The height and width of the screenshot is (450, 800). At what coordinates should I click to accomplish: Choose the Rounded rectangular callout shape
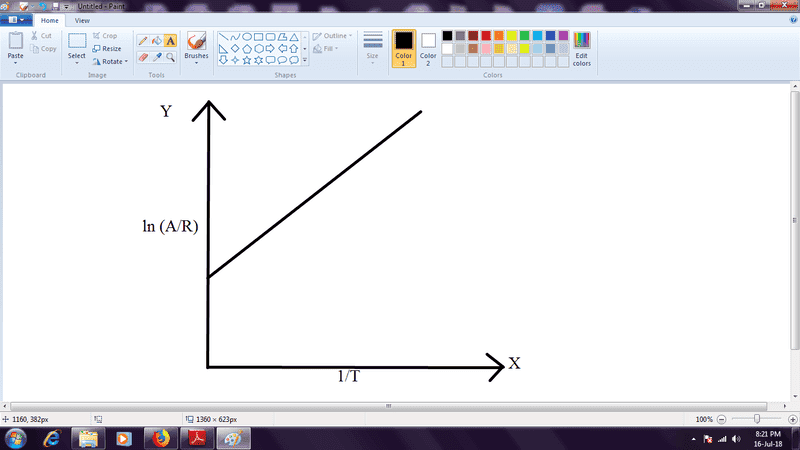tap(270, 60)
